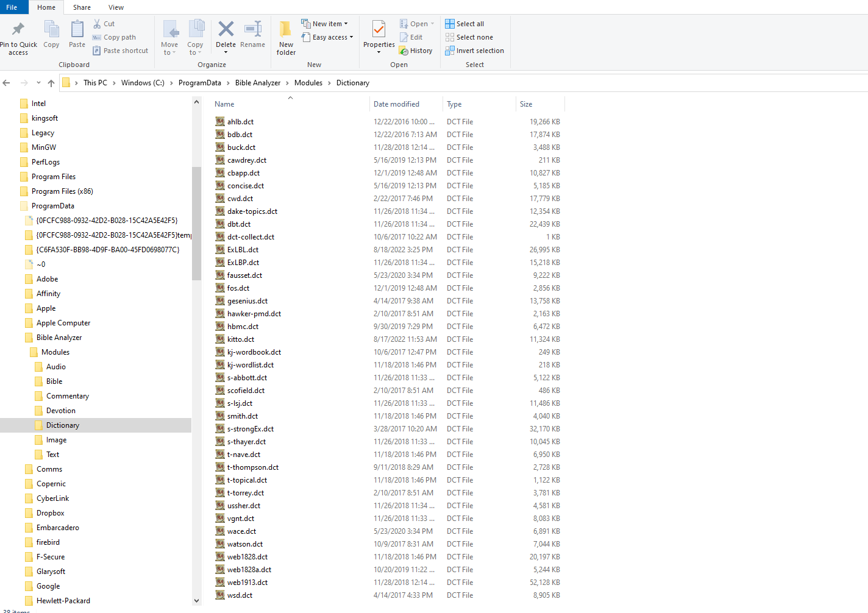The height and width of the screenshot is (613, 868).
Task: Switch to the Share tab
Action: pyautogui.click(x=82, y=7)
